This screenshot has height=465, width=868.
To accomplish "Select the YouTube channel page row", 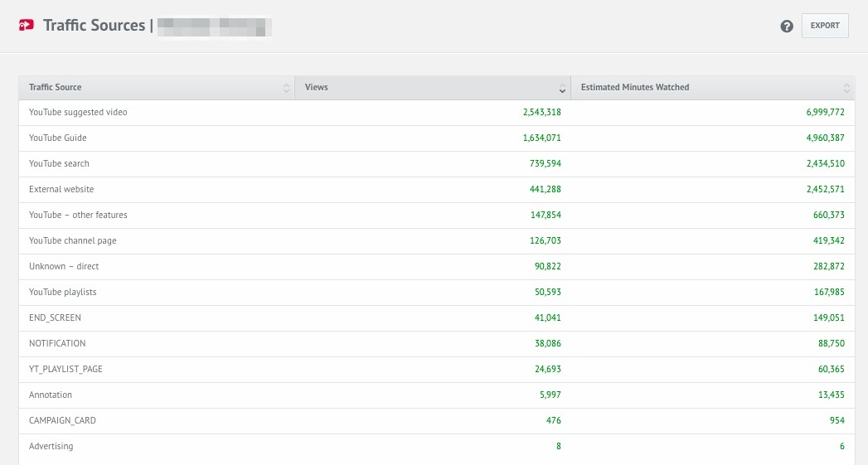I will pos(437,241).
